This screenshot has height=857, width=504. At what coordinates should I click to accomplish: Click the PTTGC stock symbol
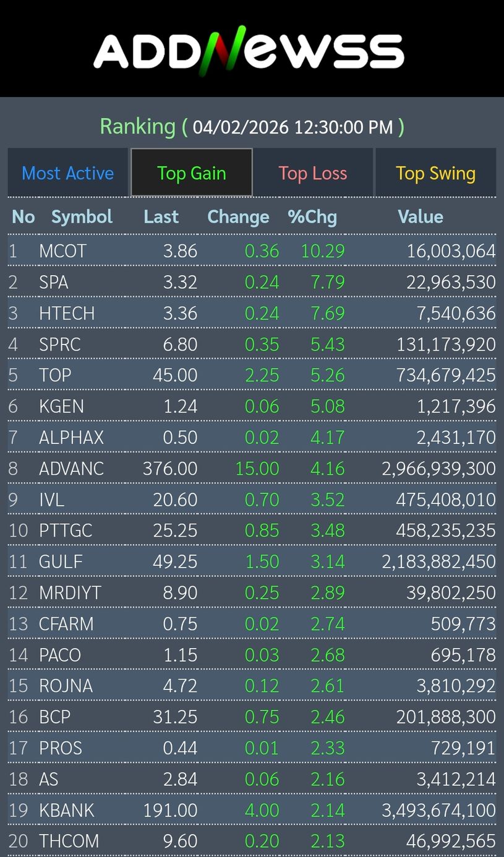66,531
